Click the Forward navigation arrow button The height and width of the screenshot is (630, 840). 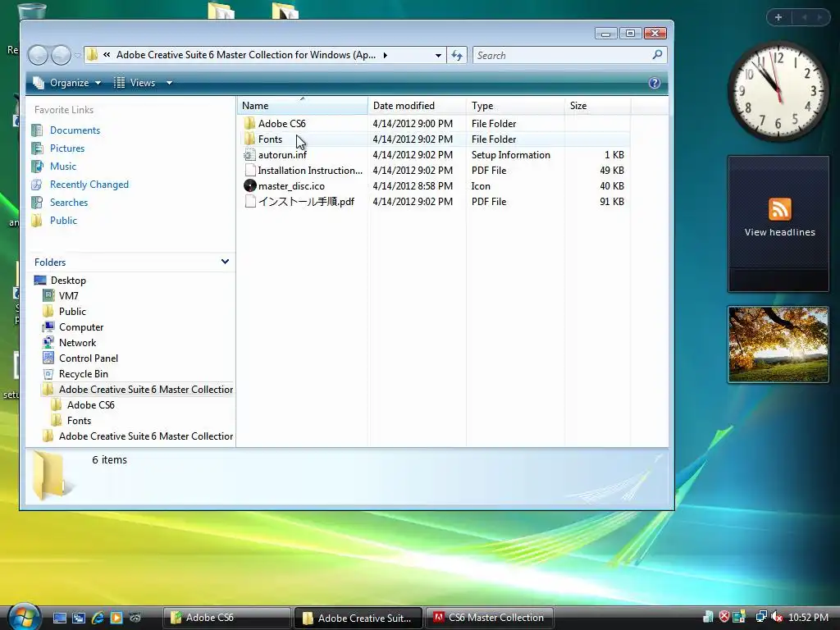(61, 55)
